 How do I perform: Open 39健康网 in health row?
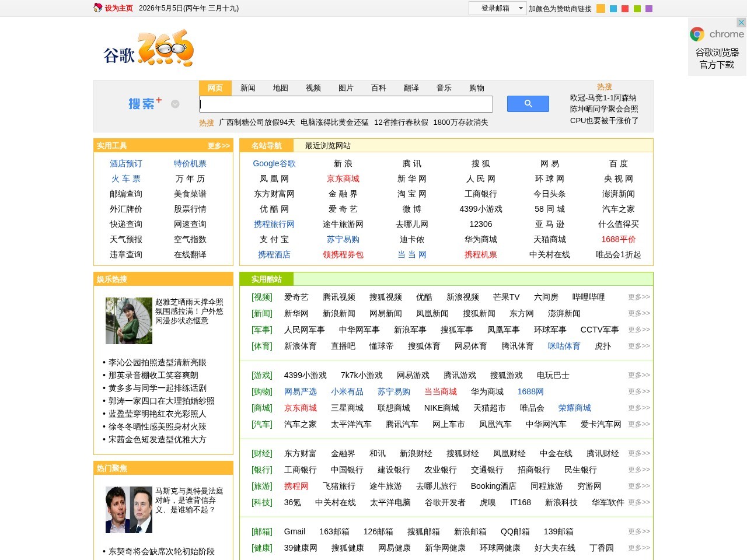pos(301,548)
